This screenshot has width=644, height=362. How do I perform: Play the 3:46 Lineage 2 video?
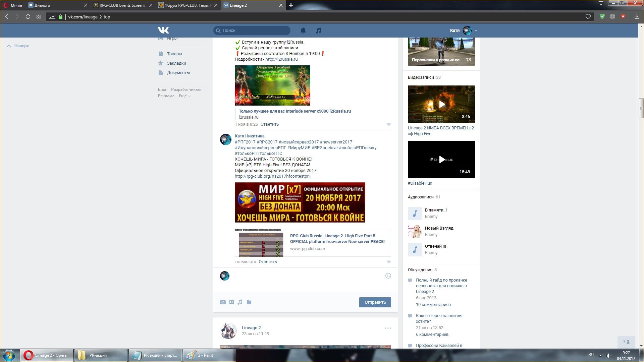(x=441, y=104)
